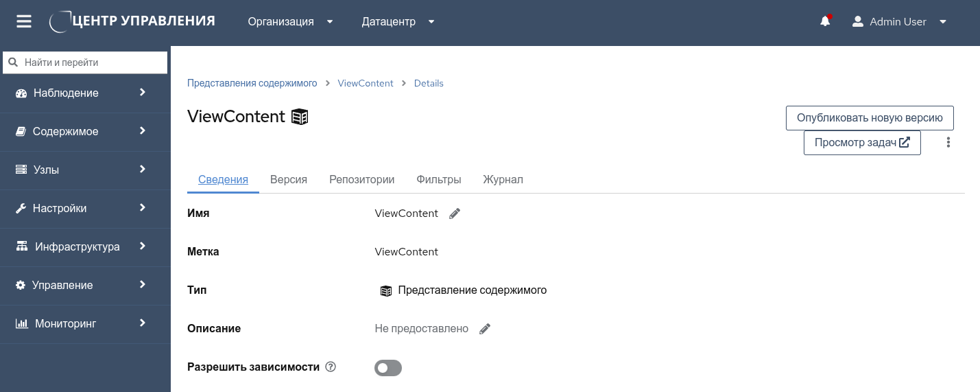Click the help icon beside Разрешить зависимости

click(331, 367)
